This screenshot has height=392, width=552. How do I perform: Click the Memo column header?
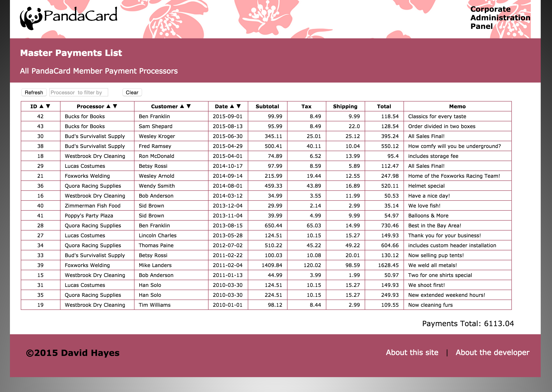point(457,106)
